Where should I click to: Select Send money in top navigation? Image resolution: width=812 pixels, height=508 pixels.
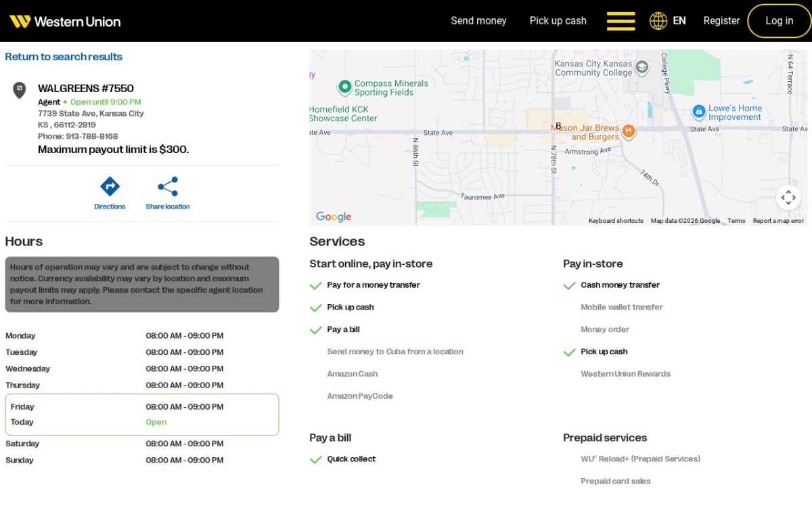pyautogui.click(x=478, y=21)
